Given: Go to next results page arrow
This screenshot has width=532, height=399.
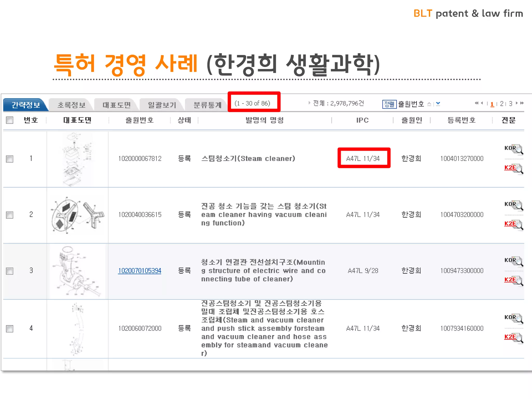Looking at the screenshot, I should (517, 103).
